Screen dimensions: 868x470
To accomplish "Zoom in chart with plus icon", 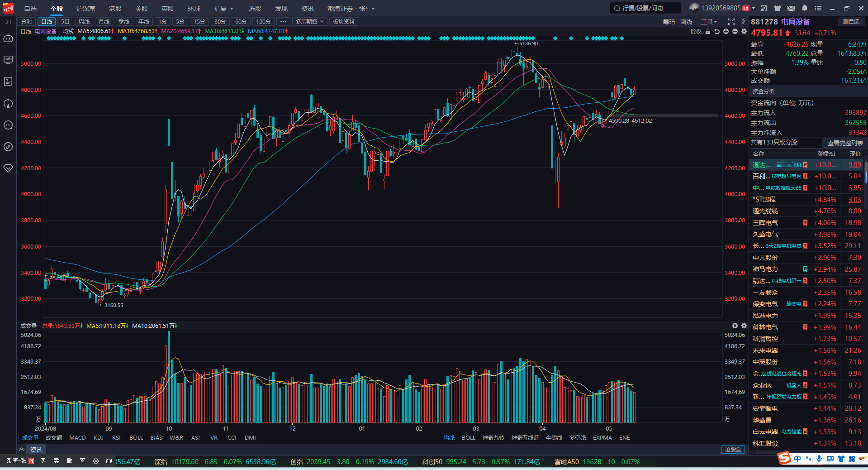I will 726,31.
